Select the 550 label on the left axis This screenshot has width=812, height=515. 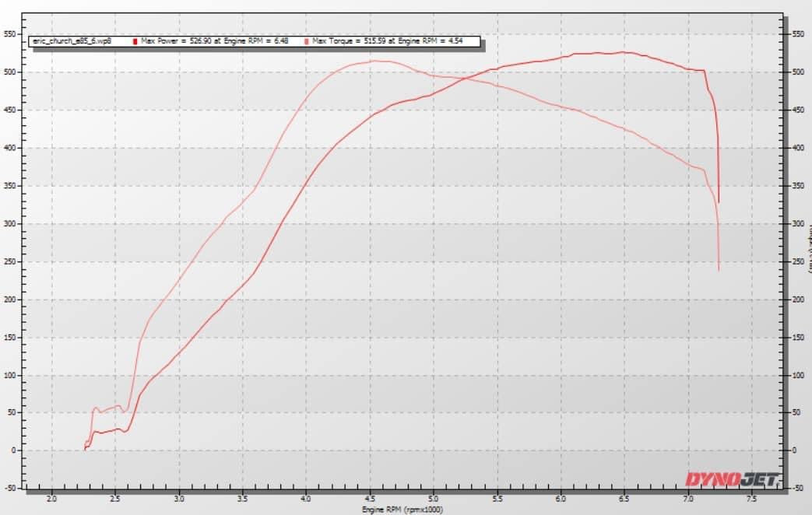11,33
